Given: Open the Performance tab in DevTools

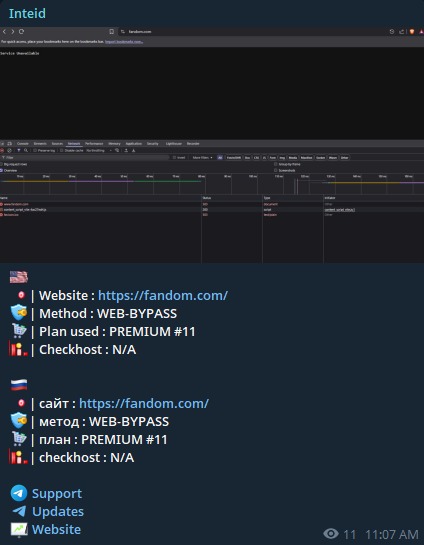Looking at the screenshot, I should click(94, 144).
